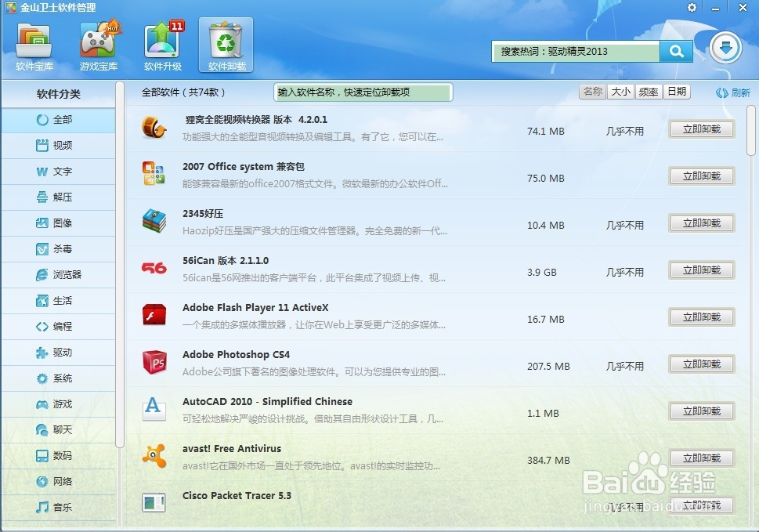The width and height of the screenshot is (759, 532).
Task: Click the 2007 Office system app icon
Action: coord(154,173)
